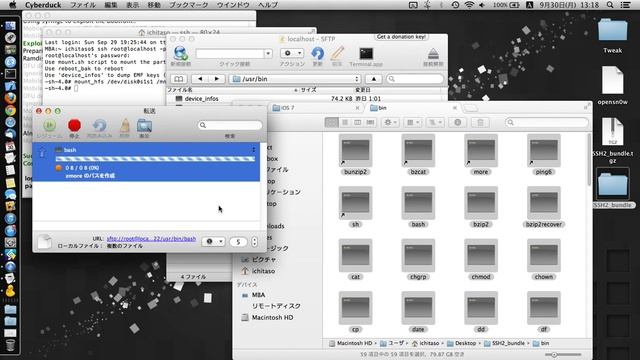Click the blue Reload arrow in transfer window
This screenshot has height=360, width=640.
(99, 126)
